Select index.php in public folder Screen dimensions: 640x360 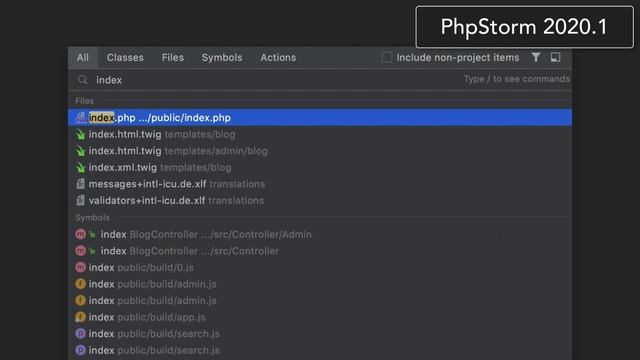(x=320, y=118)
